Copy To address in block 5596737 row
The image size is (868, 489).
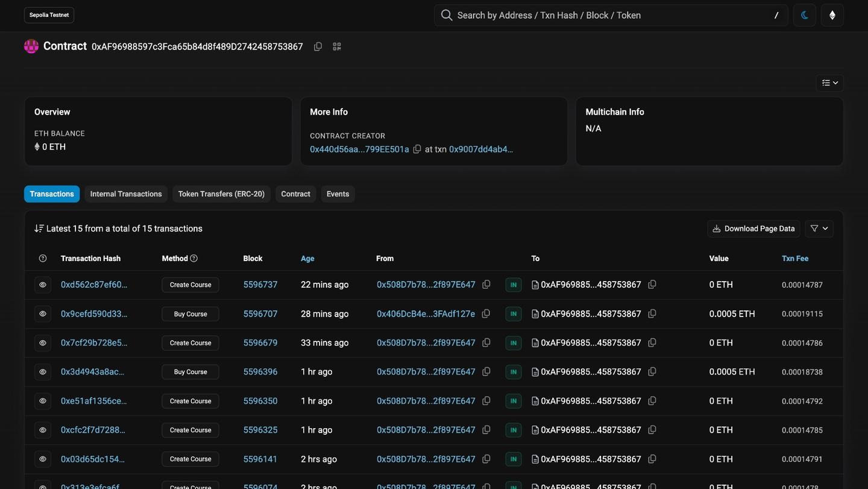point(652,284)
